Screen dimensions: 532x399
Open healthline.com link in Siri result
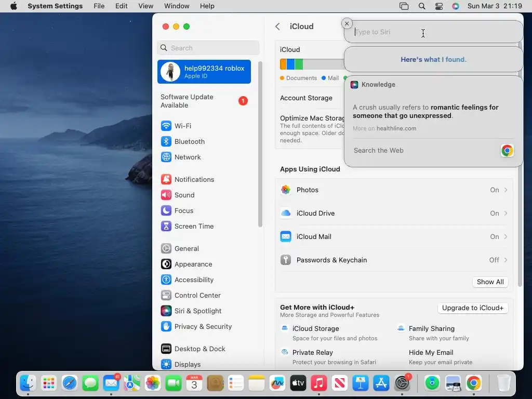click(x=396, y=129)
